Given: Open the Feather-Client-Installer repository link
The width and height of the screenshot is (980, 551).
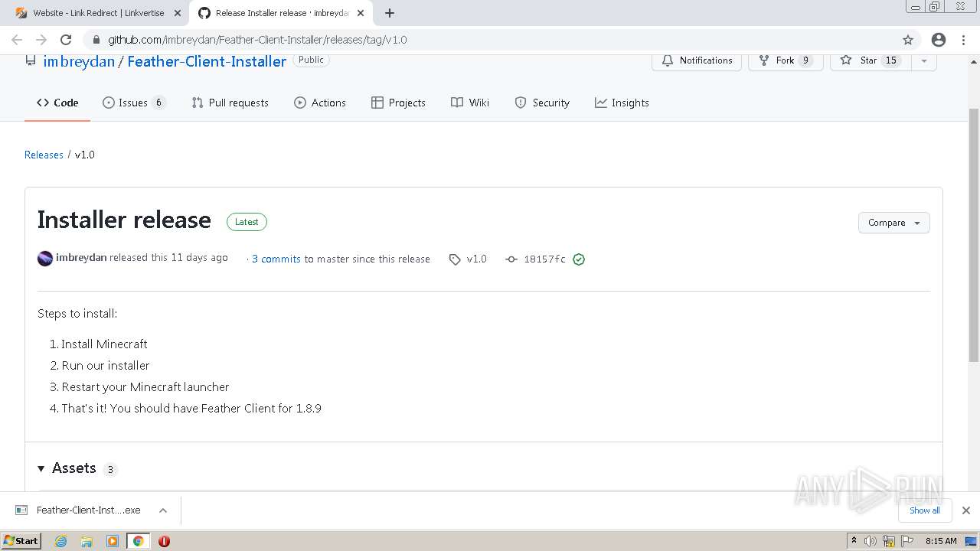Looking at the screenshot, I should 207,61.
